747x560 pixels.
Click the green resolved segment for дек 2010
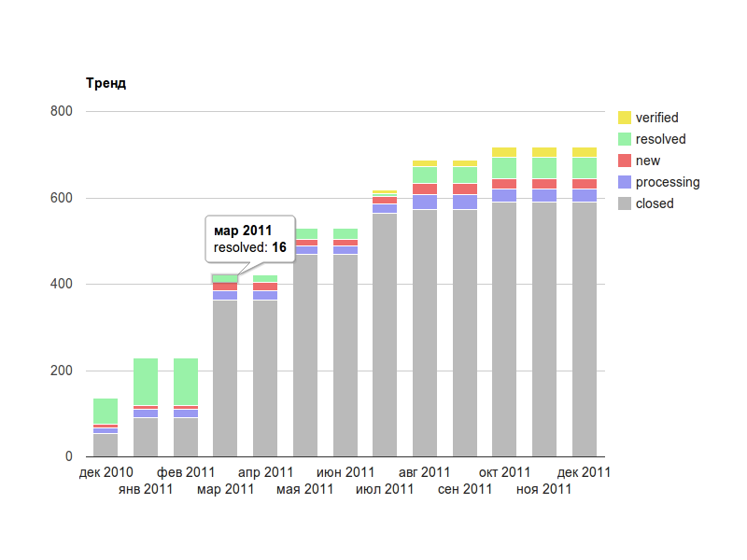106,411
